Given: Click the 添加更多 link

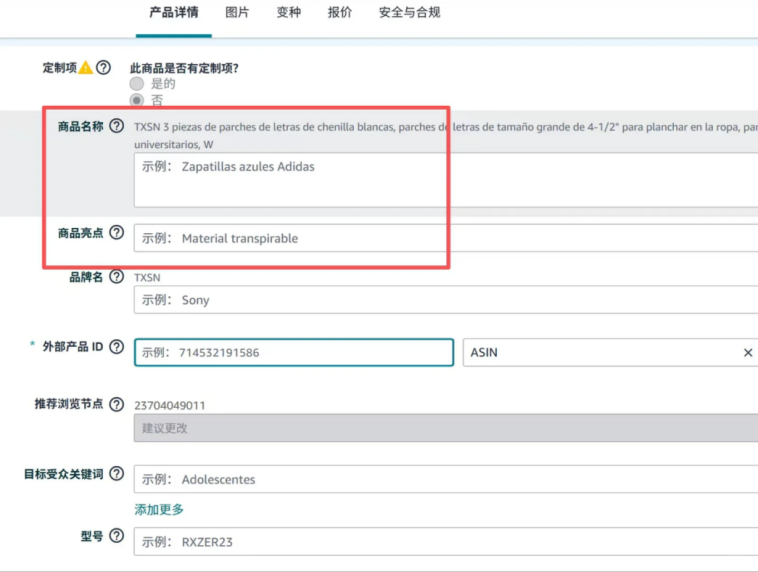Looking at the screenshot, I should coord(159,510).
